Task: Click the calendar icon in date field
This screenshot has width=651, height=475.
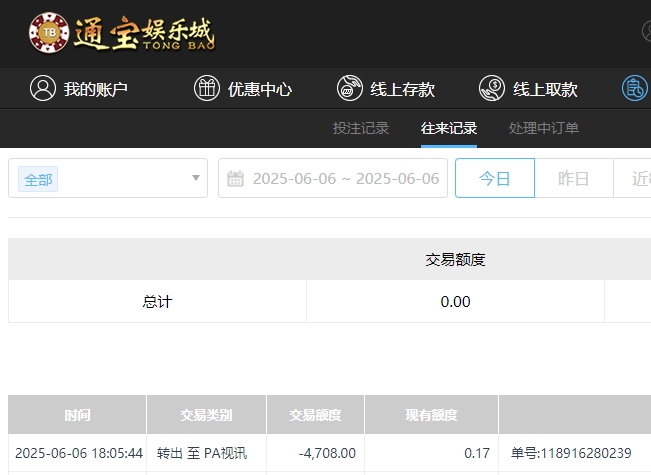Action: coord(235,179)
